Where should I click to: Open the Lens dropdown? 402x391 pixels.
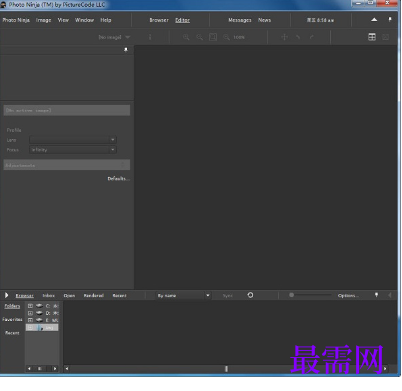[73, 140]
